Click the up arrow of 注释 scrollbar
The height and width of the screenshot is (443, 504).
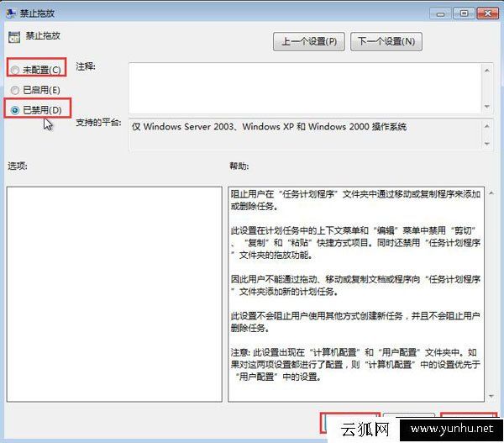[487, 70]
